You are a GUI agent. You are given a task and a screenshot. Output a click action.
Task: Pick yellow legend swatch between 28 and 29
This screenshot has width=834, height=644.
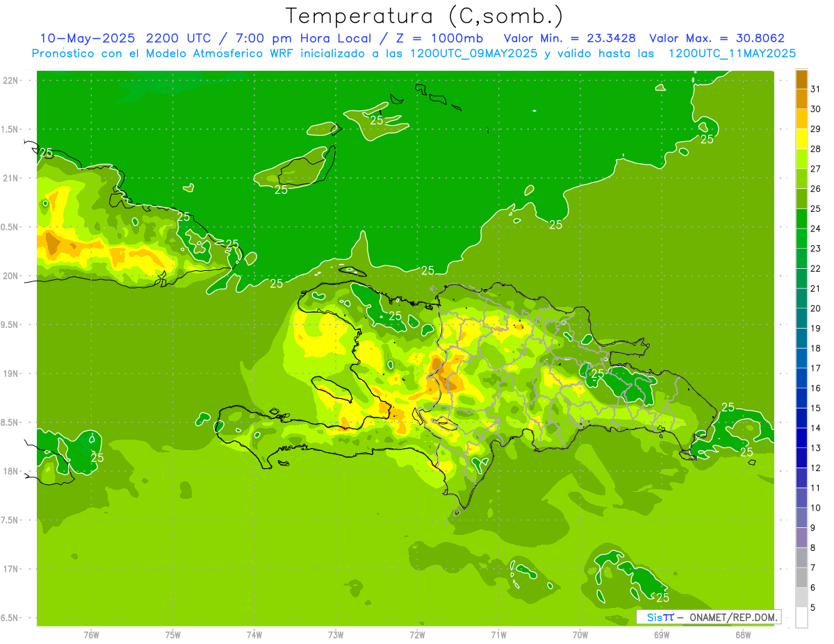click(801, 138)
